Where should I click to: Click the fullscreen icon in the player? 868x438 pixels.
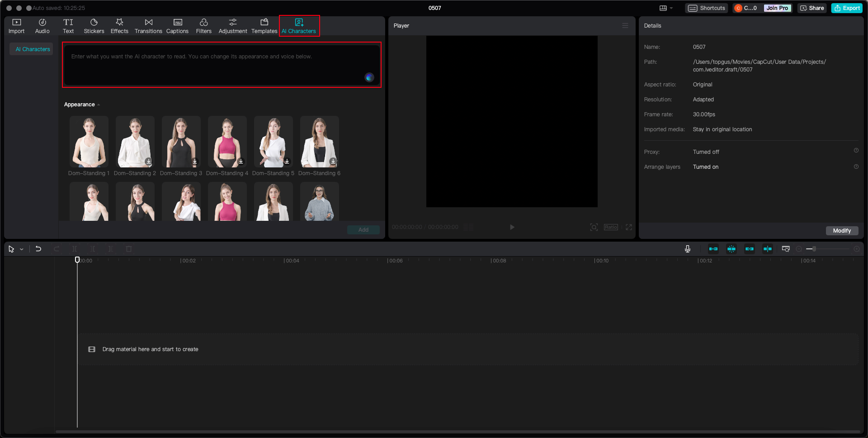(x=629, y=227)
